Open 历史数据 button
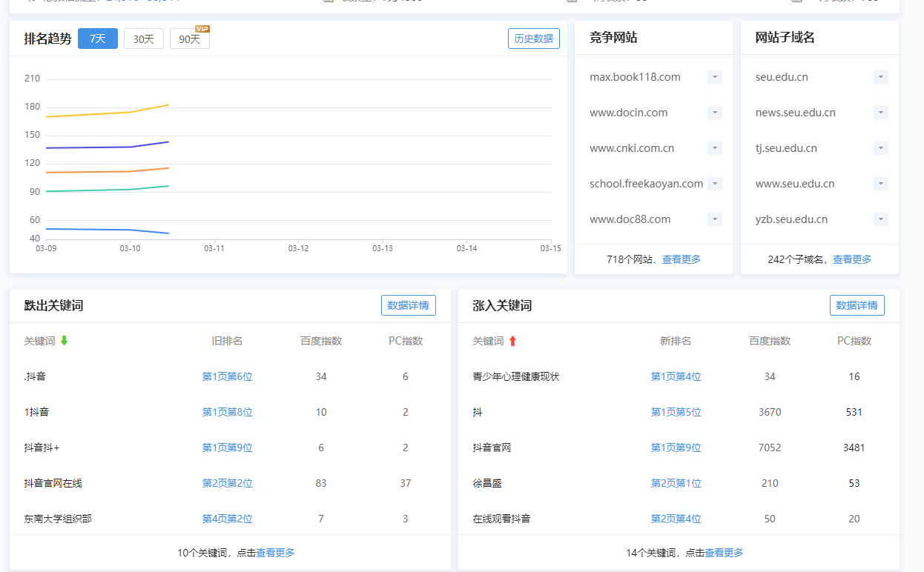924x572 pixels. 534,39
